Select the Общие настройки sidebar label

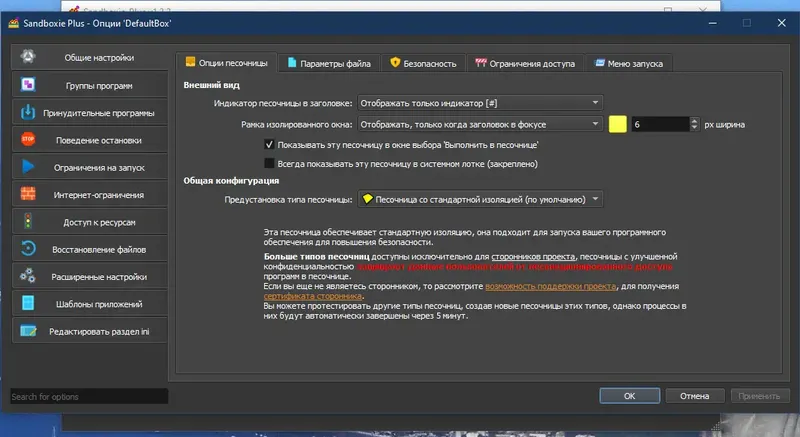[x=99, y=58]
